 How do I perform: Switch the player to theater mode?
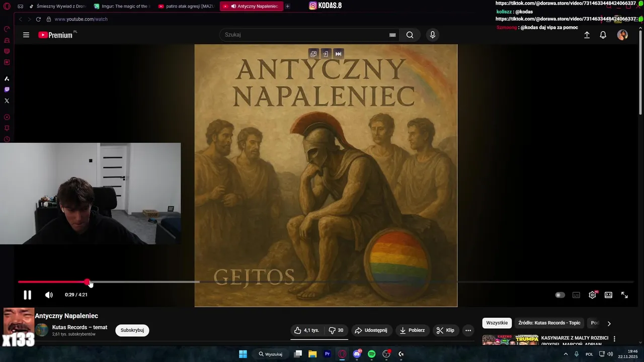click(x=608, y=295)
